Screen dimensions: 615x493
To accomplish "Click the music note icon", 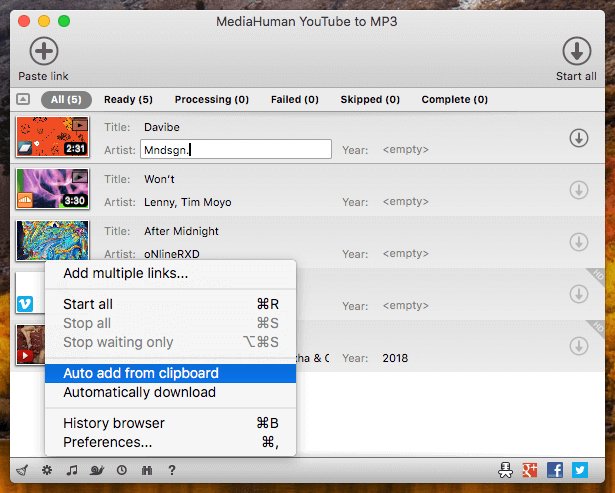I will click(x=71, y=470).
